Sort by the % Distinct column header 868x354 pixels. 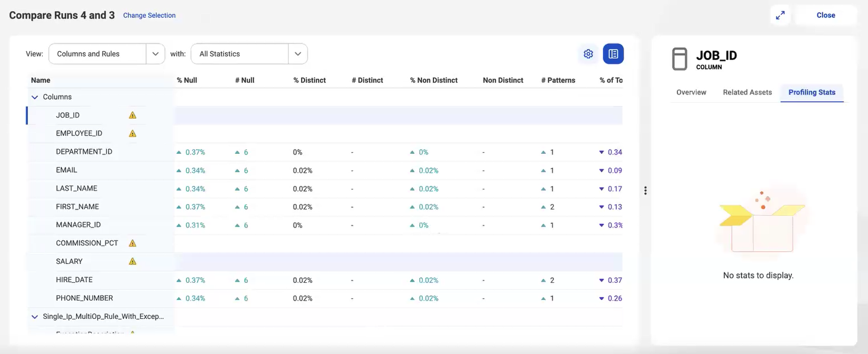[309, 80]
